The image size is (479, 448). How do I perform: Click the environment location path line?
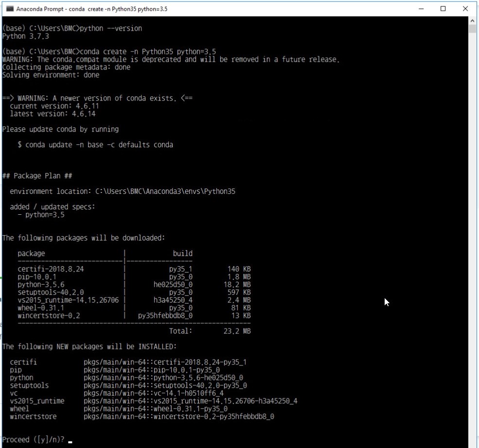pyautogui.click(x=123, y=191)
